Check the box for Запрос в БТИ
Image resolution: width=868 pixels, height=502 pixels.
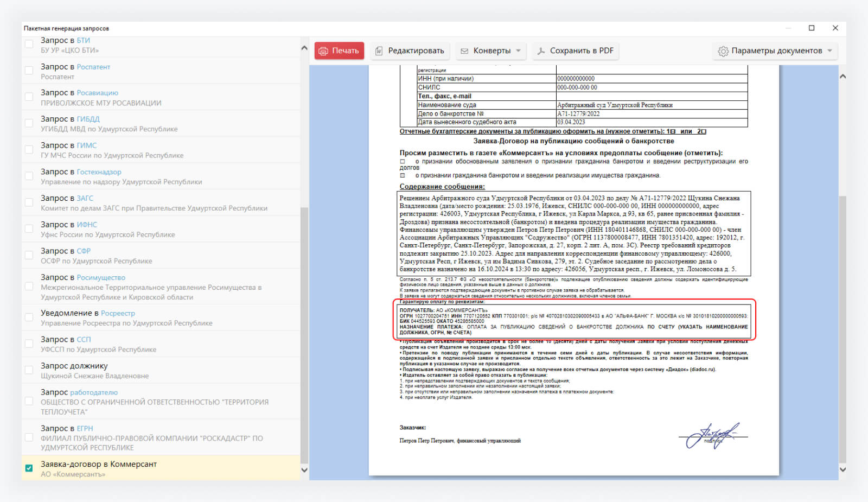29,45
